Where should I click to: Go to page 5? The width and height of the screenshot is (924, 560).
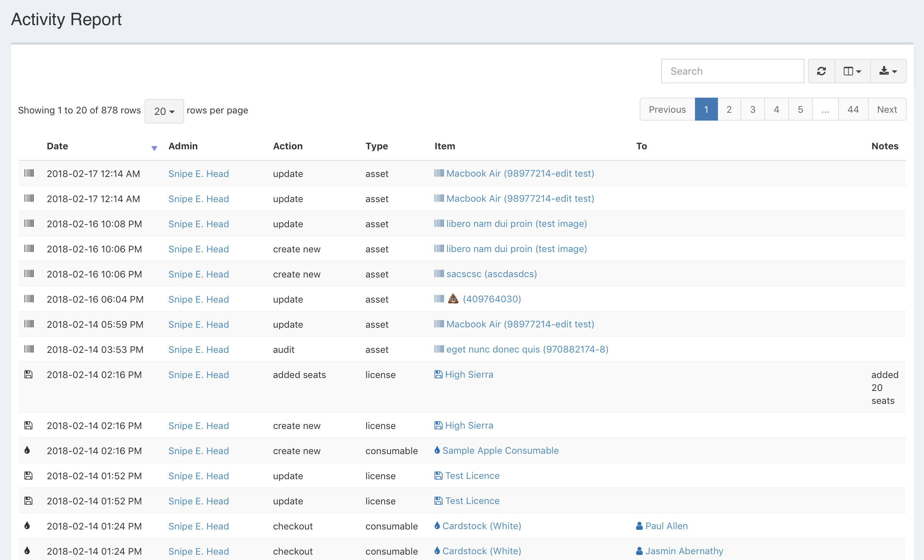pos(800,109)
